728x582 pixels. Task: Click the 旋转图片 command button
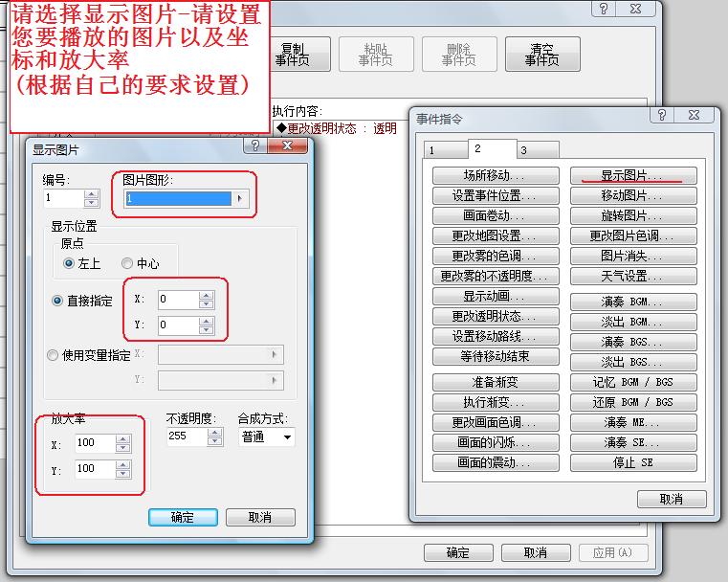(x=633, y=215)
